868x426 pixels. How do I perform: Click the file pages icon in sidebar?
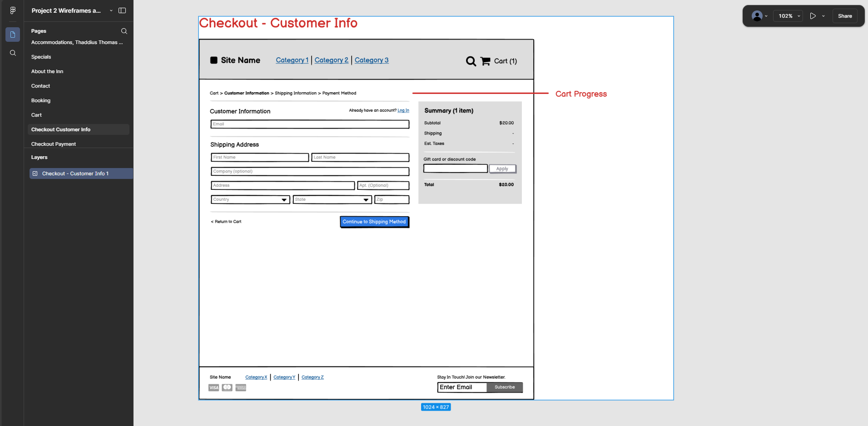pos(13,35)
